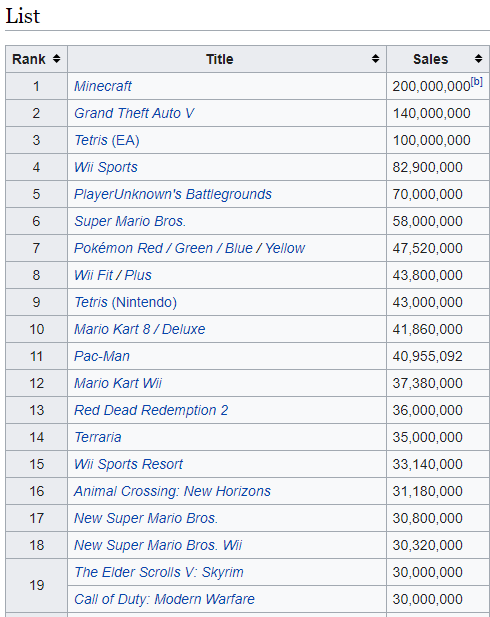
Task: Sort table by Sales column arrows
Action: tap(478, 59)
